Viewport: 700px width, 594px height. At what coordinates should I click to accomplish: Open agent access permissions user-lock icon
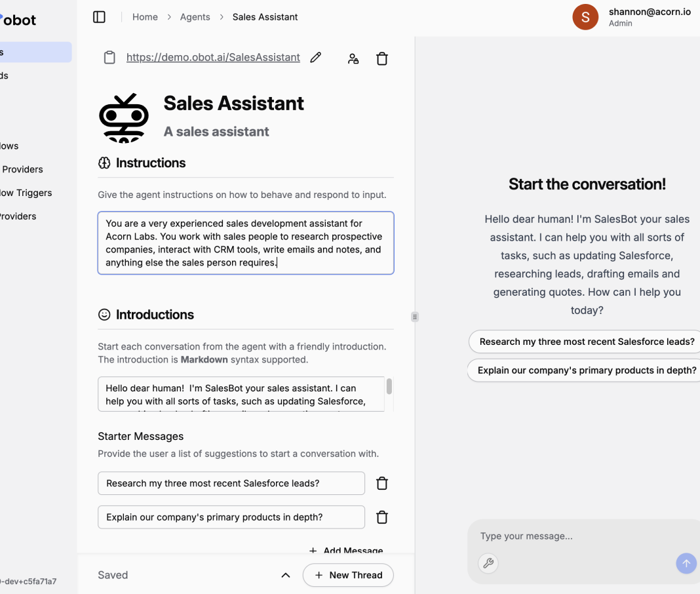point(353,58)
